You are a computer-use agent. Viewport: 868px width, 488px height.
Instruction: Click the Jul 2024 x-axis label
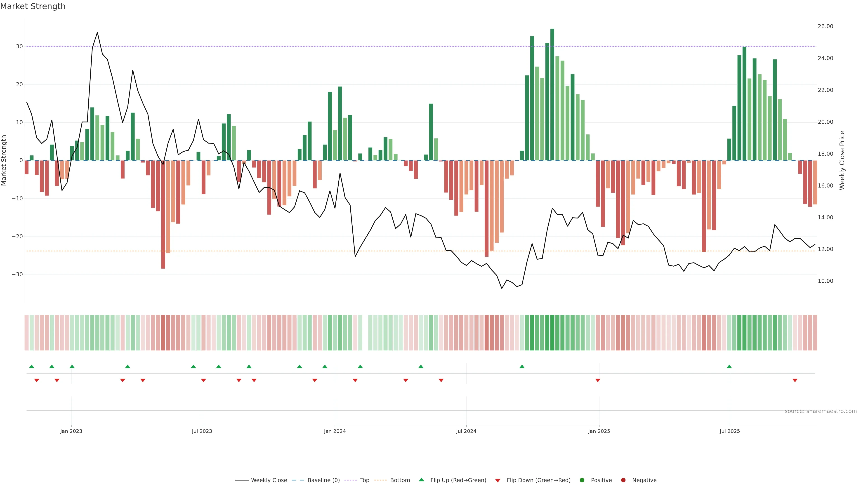466,431
